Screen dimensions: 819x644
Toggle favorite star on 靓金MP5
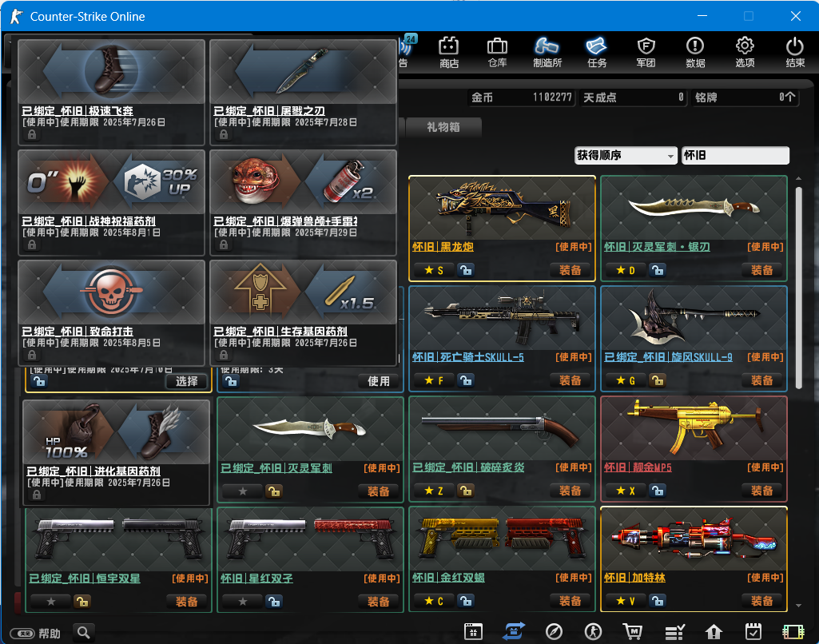pyautogui.click(x=626, y=491)
